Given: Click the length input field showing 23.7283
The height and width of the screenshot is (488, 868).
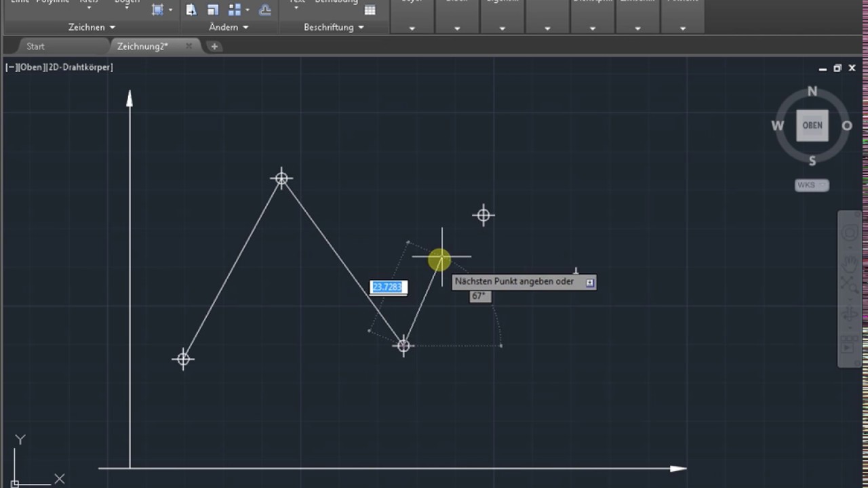Looking at the screenshot, I should click(389, 287).
